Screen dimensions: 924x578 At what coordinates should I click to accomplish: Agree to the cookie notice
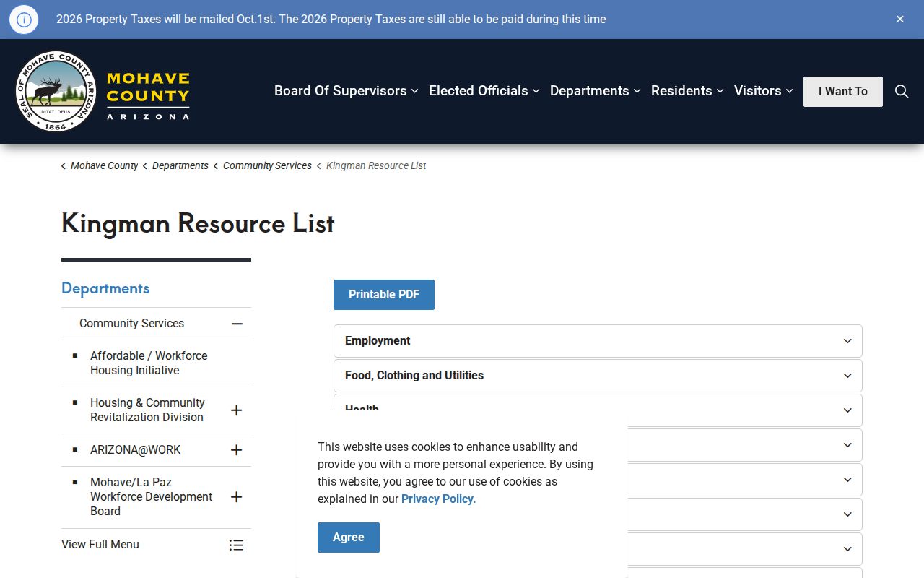349,538
